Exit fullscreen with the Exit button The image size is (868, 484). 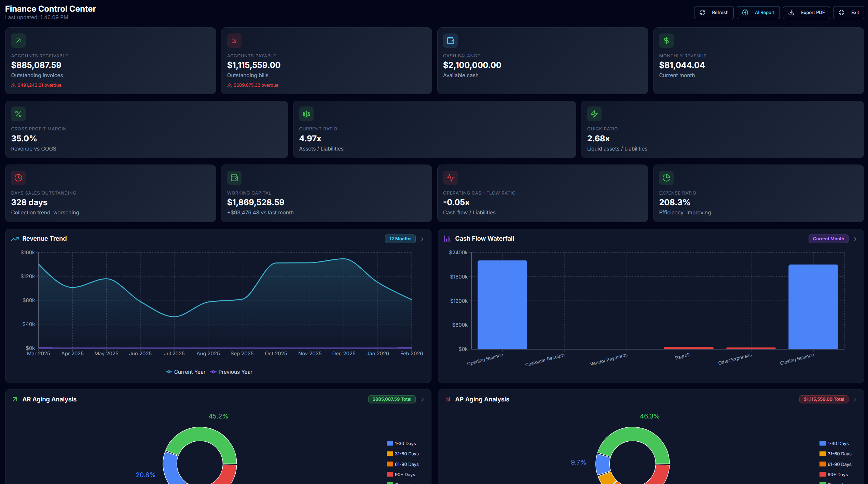coord(849,13)
